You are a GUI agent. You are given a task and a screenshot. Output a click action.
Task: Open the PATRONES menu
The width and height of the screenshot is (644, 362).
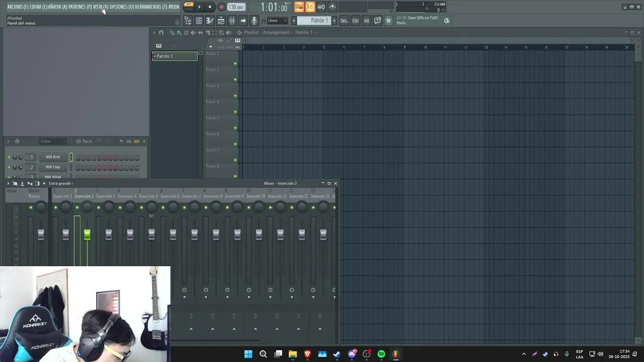80,7
